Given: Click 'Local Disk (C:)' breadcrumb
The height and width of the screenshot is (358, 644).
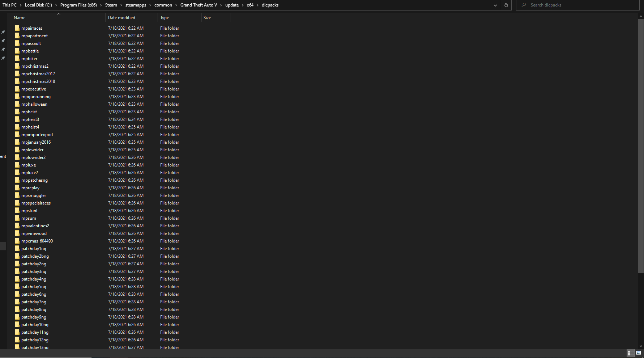Looking at the screenshot, I should (x=38, y=5).
